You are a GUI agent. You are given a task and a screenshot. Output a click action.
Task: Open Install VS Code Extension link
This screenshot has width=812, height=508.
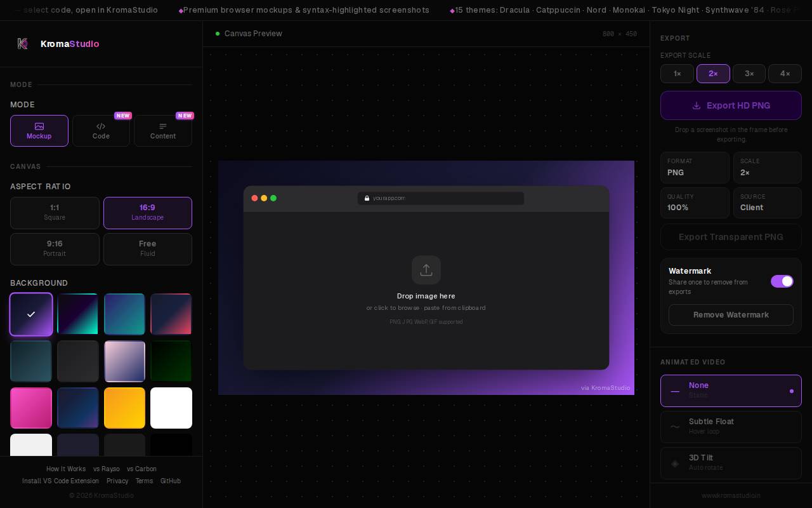60,481
